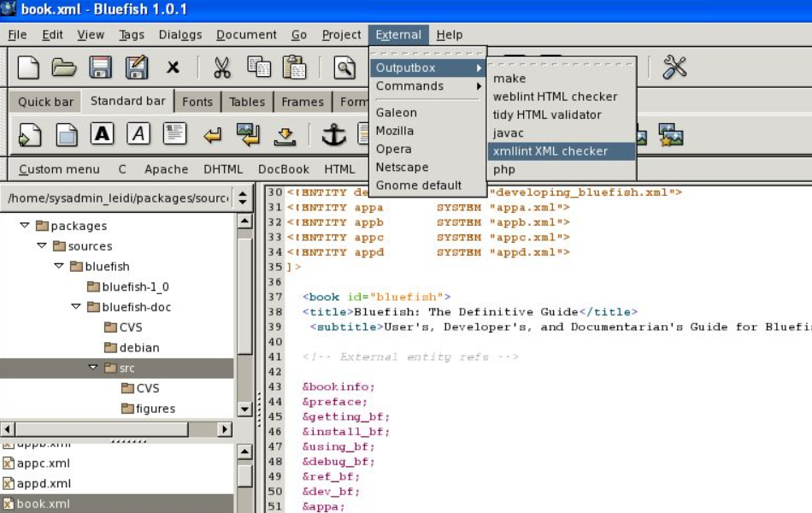Screen dimensions: 812x513
Task: Click the folder tree's scroll-down arrow
Action: pyautogui.click(x=245, y=410)
